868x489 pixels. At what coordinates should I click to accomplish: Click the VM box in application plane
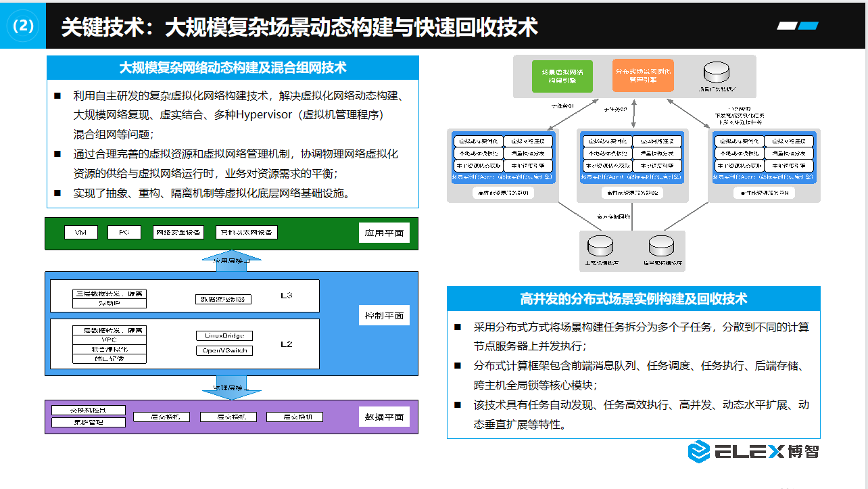coord(81,232)
